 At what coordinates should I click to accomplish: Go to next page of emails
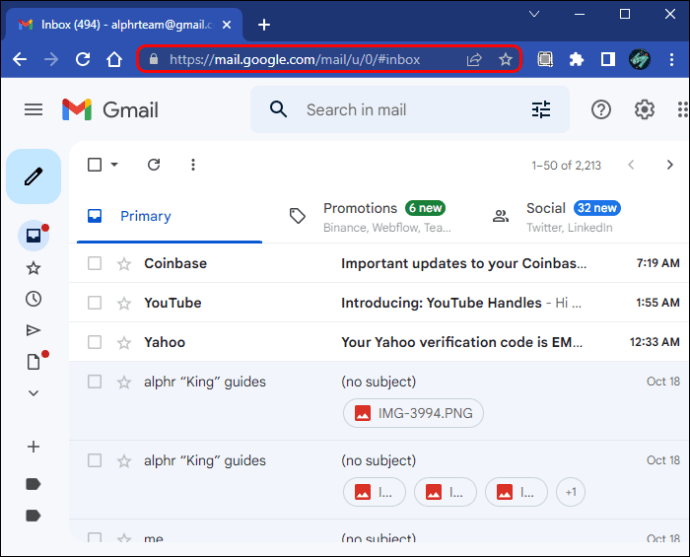coord(670,165)
